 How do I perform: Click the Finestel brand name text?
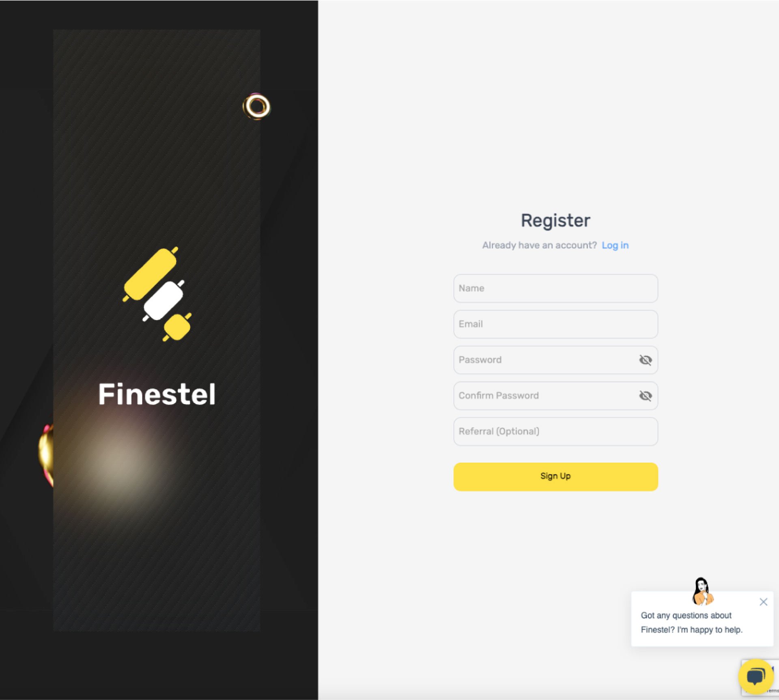coord(156,393)
